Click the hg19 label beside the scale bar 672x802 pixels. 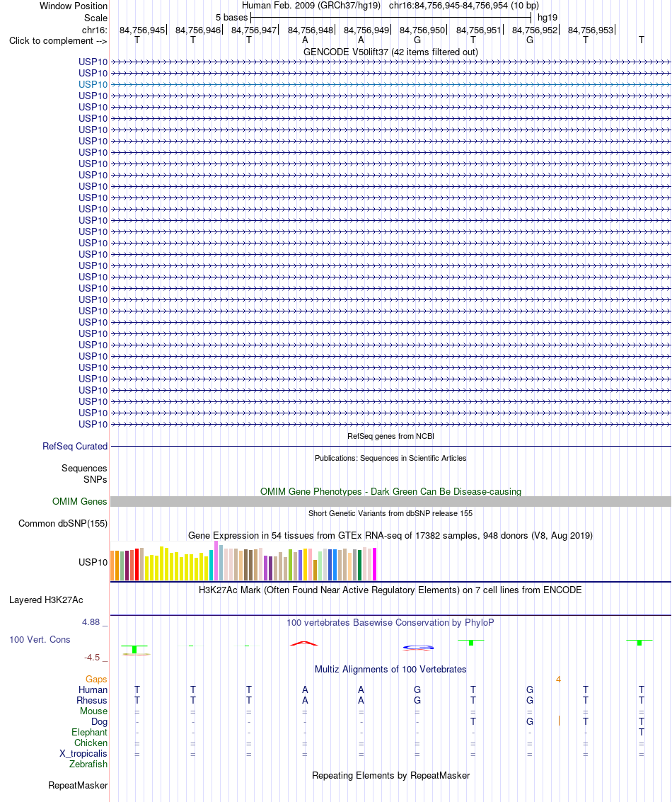point(548,18)
